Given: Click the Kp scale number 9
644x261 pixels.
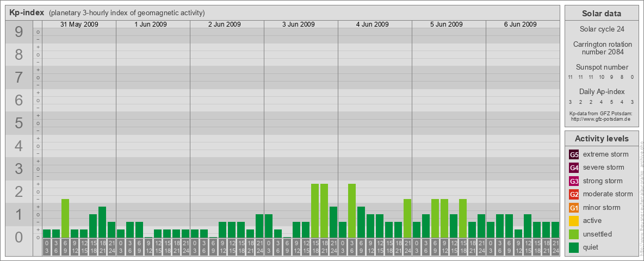Looking at the screenshot, I should point(18,32).
